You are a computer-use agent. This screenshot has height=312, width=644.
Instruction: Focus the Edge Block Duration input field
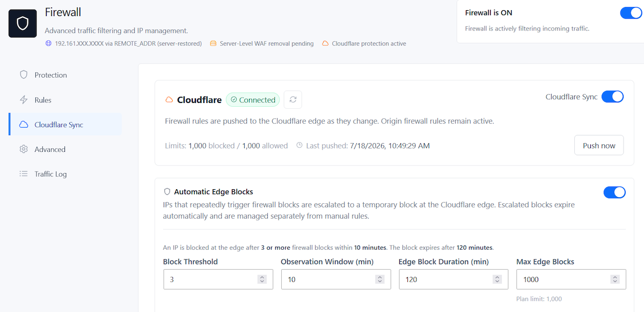tap(453, 279)
